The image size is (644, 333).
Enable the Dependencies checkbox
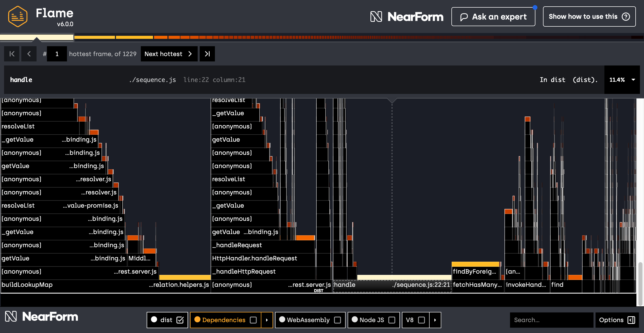click(253, 320)
